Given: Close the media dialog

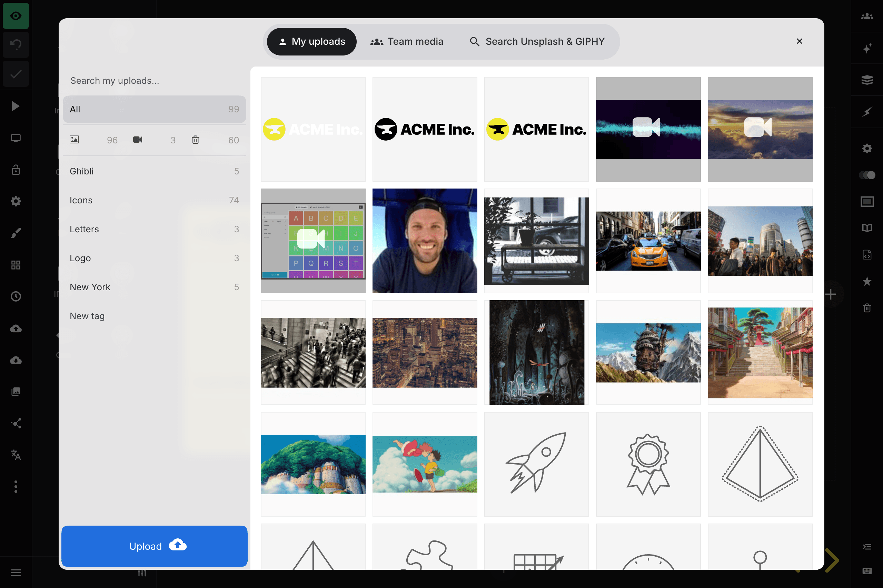Looking at the screenshot, I should click(799, 41).
